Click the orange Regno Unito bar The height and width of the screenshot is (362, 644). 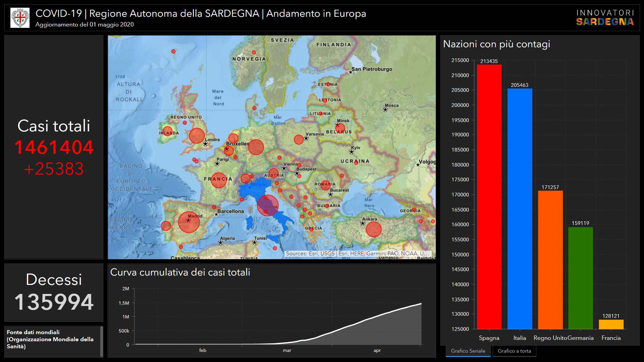point(550,260)
